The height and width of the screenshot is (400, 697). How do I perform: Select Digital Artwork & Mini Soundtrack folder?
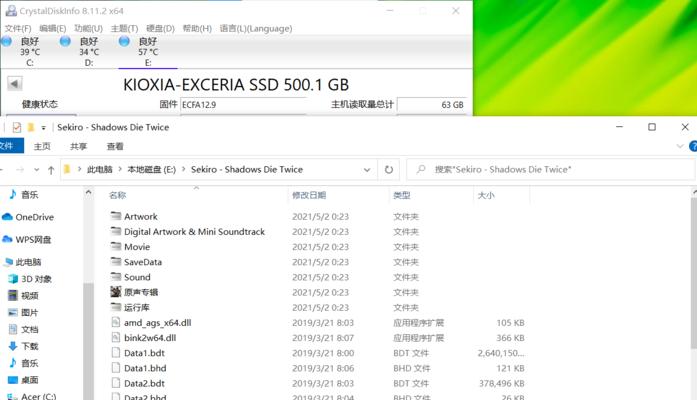pyautogui.click(x=187, y=232)
